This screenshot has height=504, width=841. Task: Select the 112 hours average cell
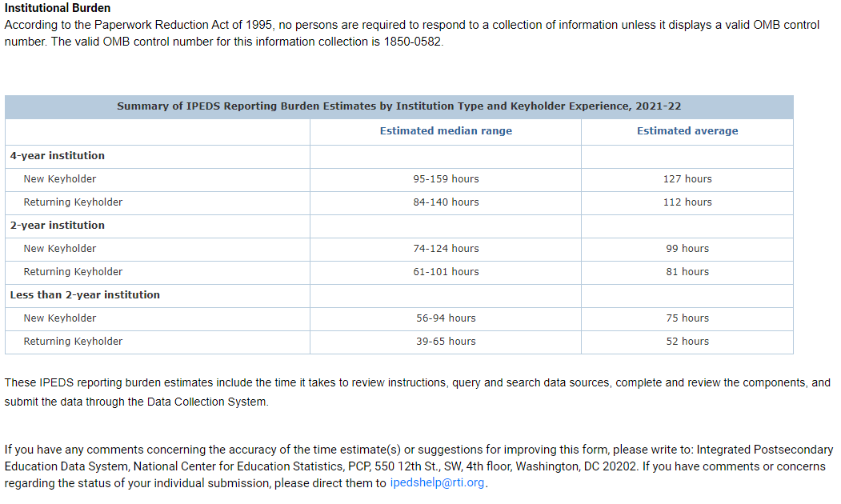[687, 202]
